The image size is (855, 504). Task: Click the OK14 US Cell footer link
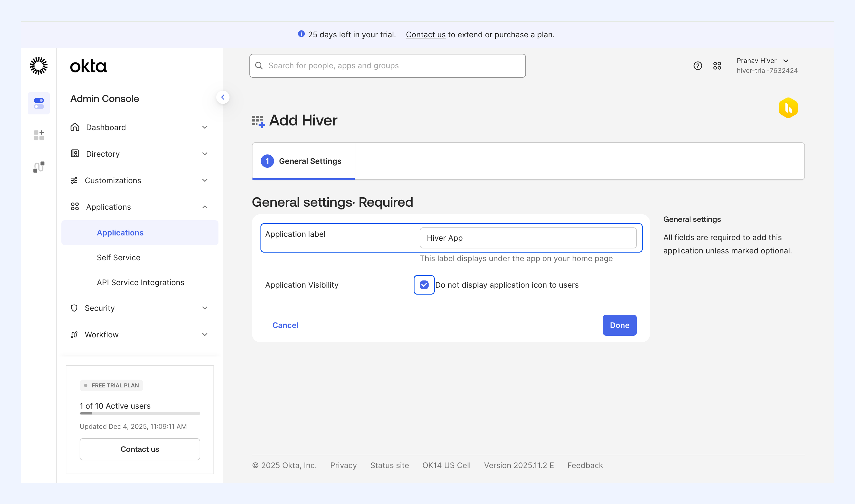click(446, 465)
